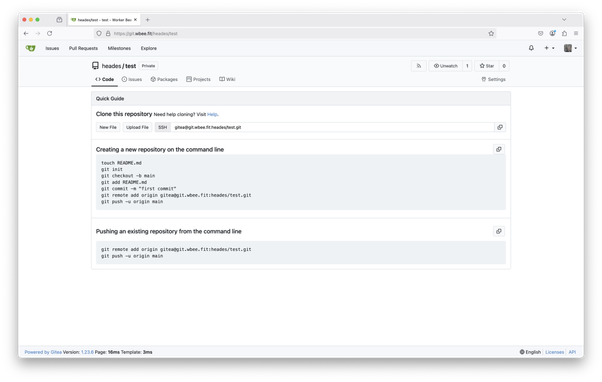Click the Upload File button
This screenshot has width=602, height=382.
137,127
